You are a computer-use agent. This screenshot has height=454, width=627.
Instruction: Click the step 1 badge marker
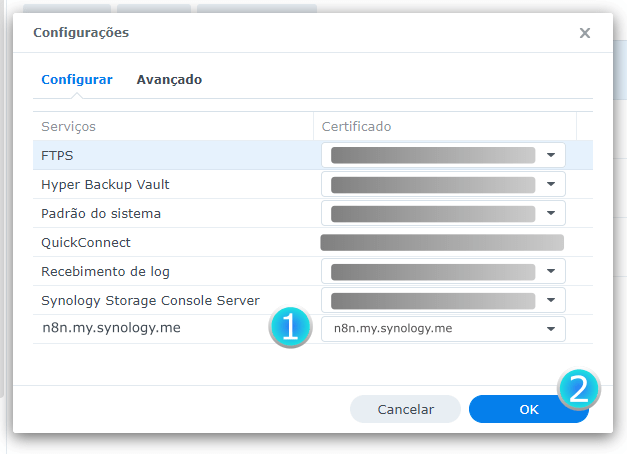(x=290, y=328)
